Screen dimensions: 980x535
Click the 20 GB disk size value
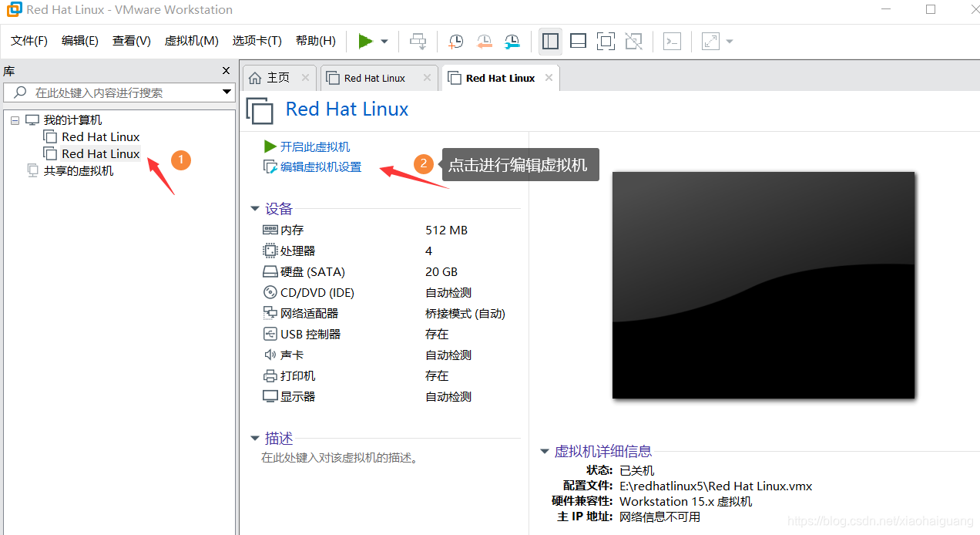(x=441, y=271)
